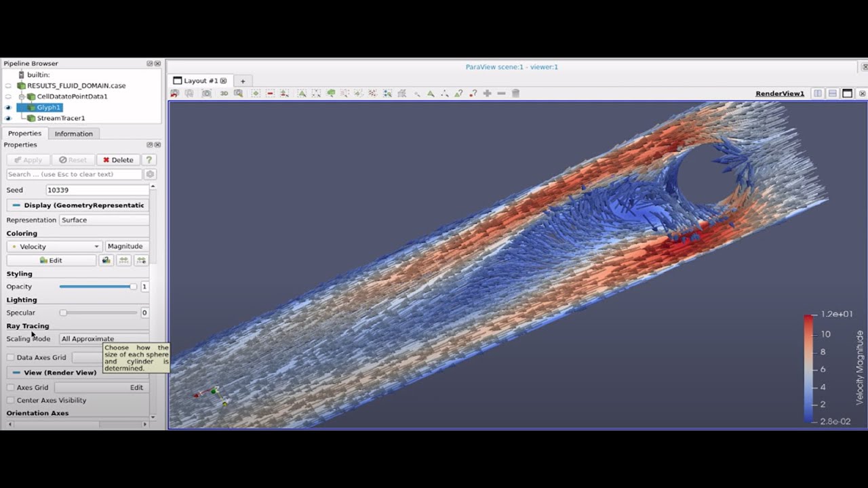Capture a screenshot with the camera icon

pos(206,94)
